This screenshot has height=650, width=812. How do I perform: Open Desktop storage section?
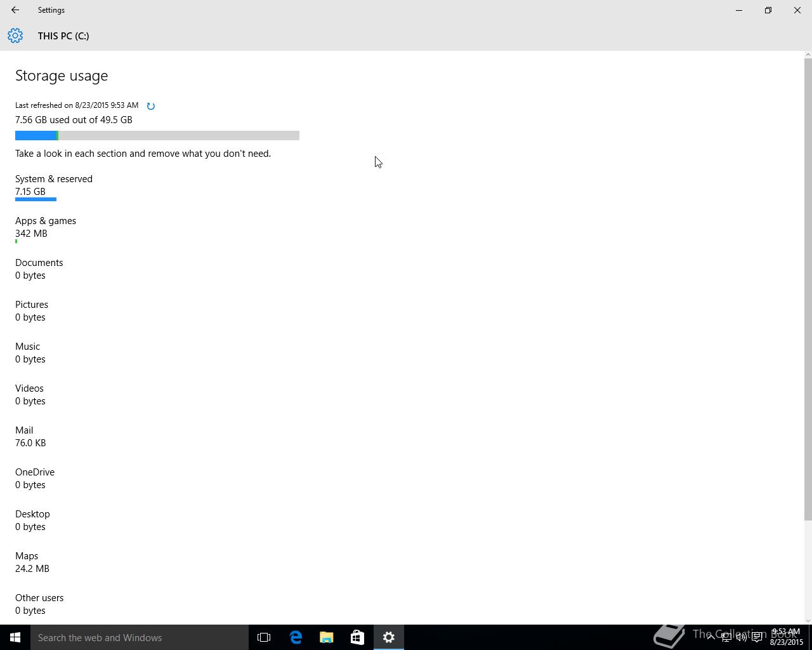[x=32, y=520]
